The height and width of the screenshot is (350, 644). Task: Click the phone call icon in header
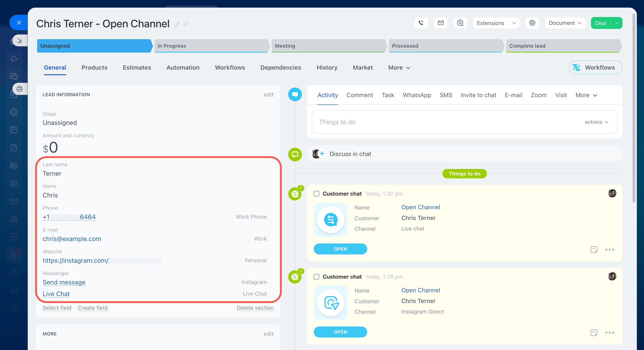(x=421, y=23)
